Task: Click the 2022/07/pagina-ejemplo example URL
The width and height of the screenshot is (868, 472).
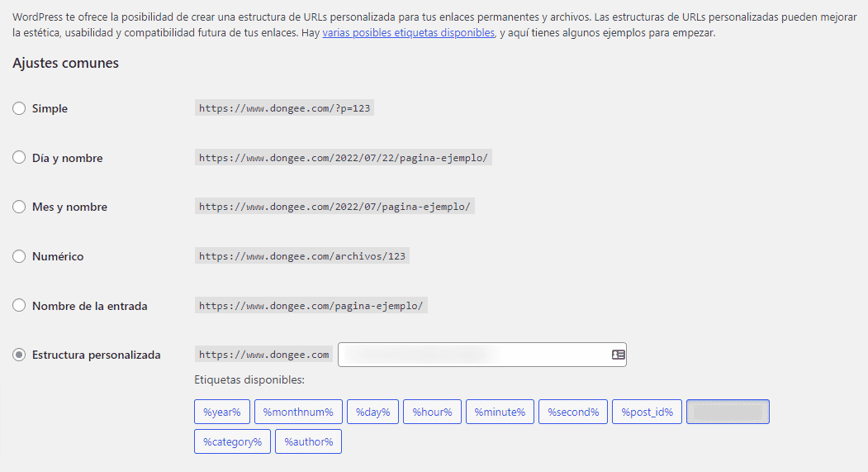Action: [x=334, y=207]
